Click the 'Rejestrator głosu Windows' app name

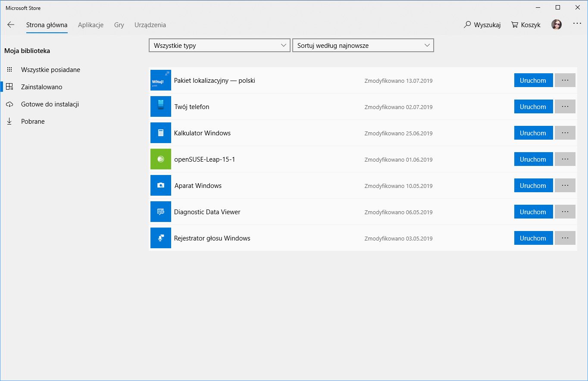pyautogui.click(x=212, y=238)
